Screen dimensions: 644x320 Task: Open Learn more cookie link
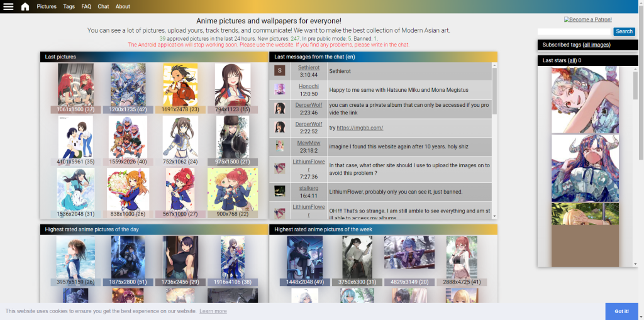pyautogui.click(x=213, y=311)
